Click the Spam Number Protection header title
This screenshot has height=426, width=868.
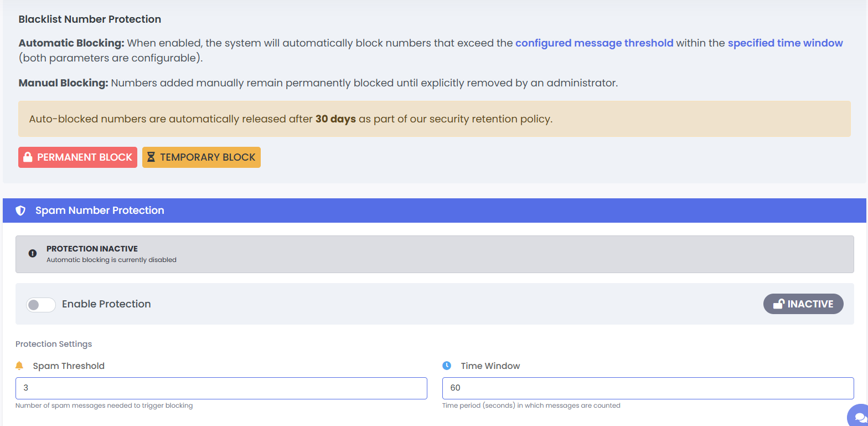pos(100,211)
